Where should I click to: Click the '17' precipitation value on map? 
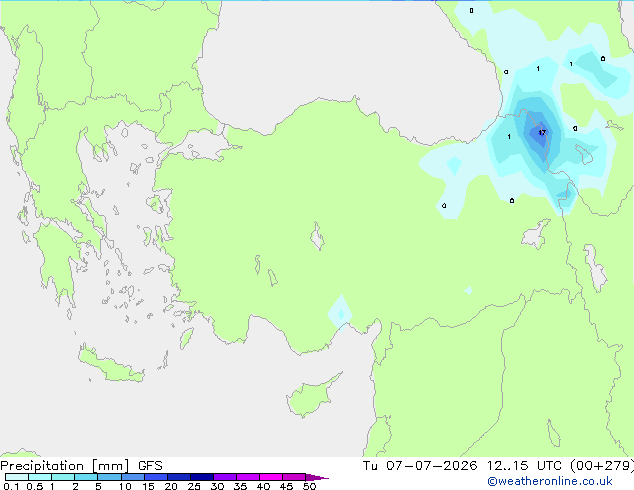point(542,132)
